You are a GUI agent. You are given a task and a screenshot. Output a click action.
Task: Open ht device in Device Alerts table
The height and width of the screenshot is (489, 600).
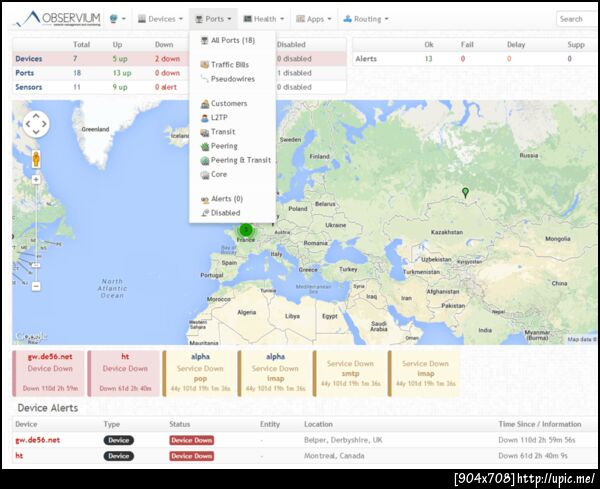coord(19,456)
